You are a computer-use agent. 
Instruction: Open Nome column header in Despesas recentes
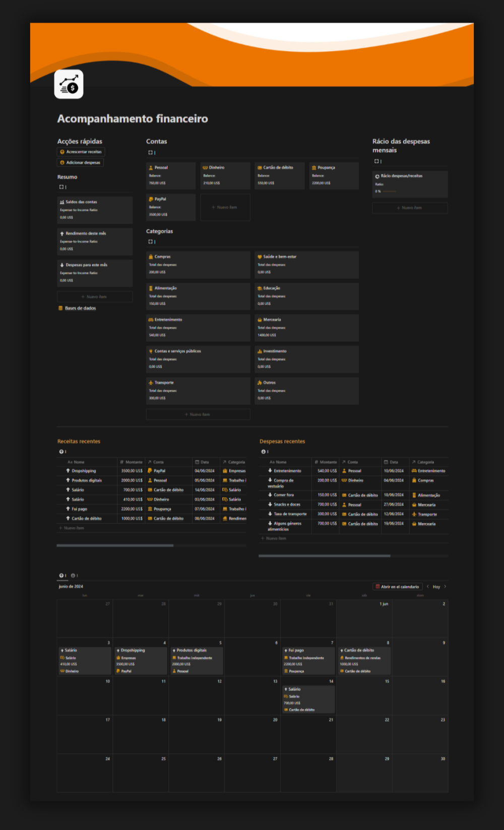[285, 462]
